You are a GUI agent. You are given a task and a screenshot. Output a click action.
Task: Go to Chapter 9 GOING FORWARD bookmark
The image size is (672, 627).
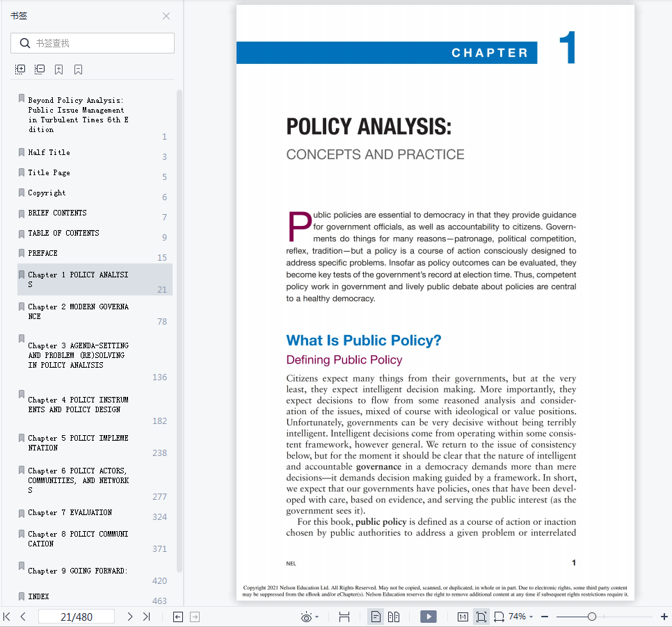pos(78,571)
